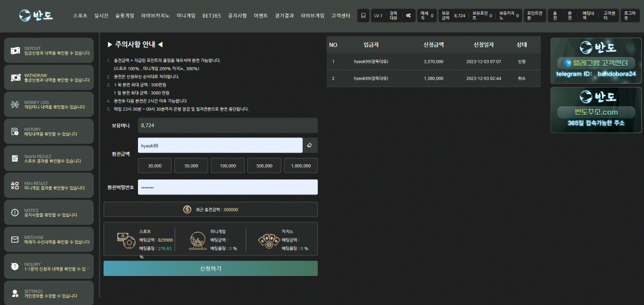This screenshot has width=644, height=305.
Task: Open the MESSAGE sidebar item
Action: 48,239
